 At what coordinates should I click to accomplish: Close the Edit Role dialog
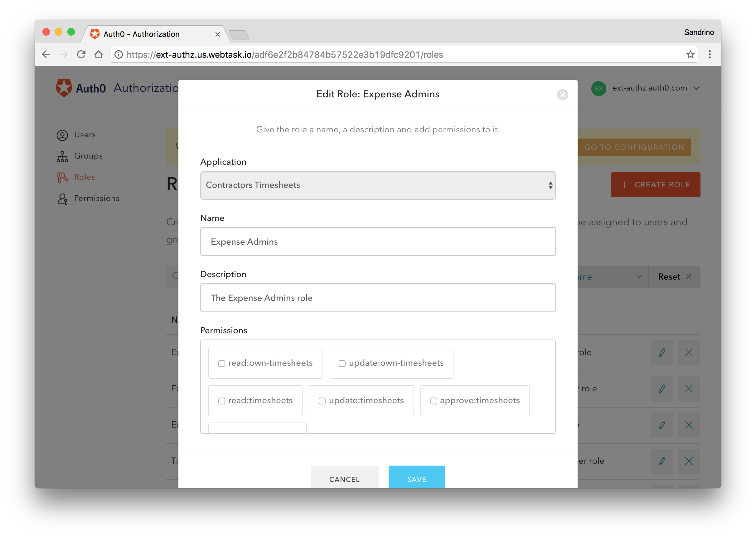[x=562, y=95]
